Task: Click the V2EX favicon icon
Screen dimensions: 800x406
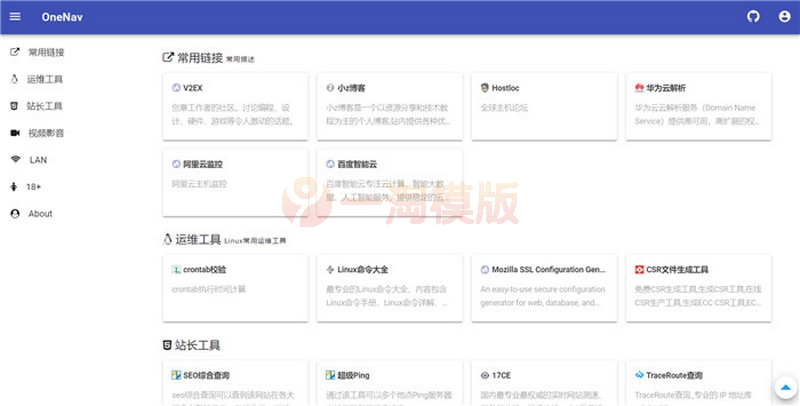Action: tap(176, 88)
